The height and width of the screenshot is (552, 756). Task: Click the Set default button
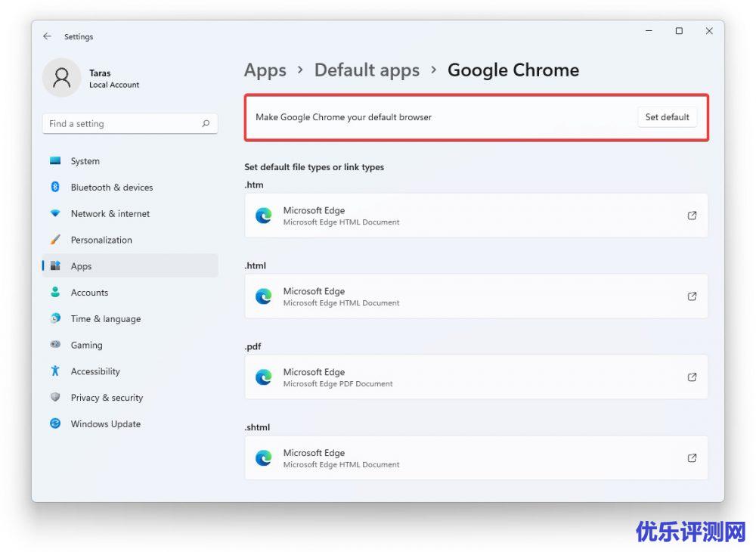tap(667, 117)
